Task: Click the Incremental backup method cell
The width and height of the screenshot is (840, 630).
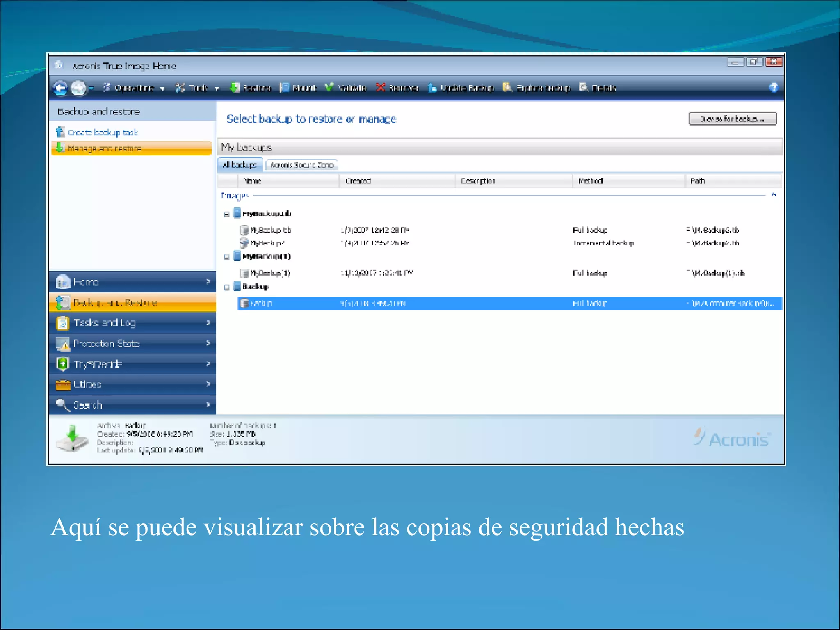Action: (x=603, y=243)
